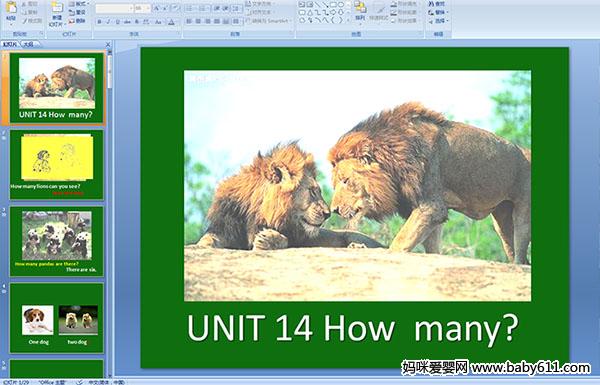Align text right in paragraph group
The image size is (600, 385).
pyautogui.click(x=207, y=21)
